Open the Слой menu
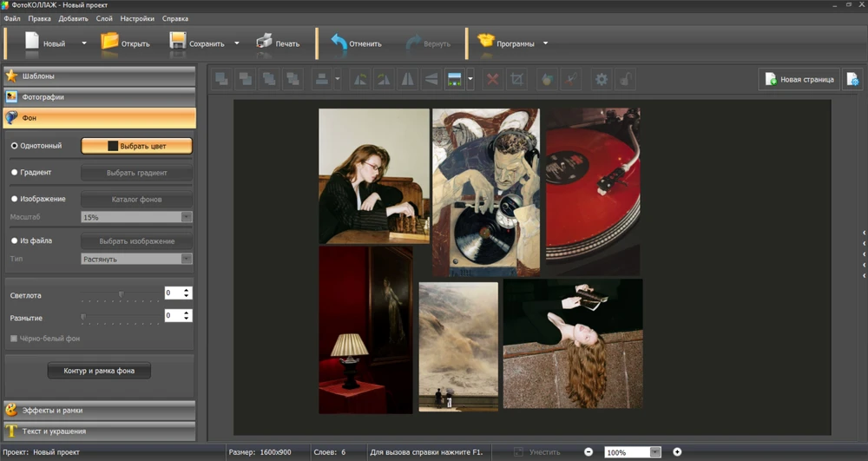 click(103, 18)
